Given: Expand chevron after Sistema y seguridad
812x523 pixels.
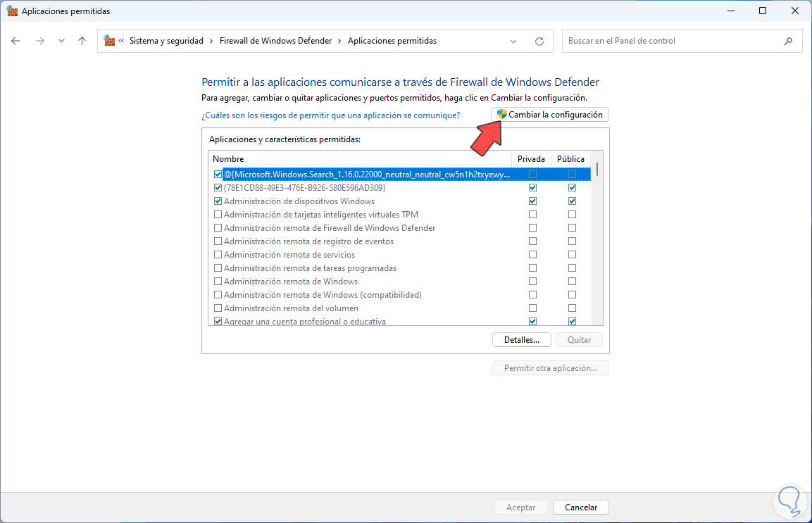Looking at the screenshot, I should (211, 41).
